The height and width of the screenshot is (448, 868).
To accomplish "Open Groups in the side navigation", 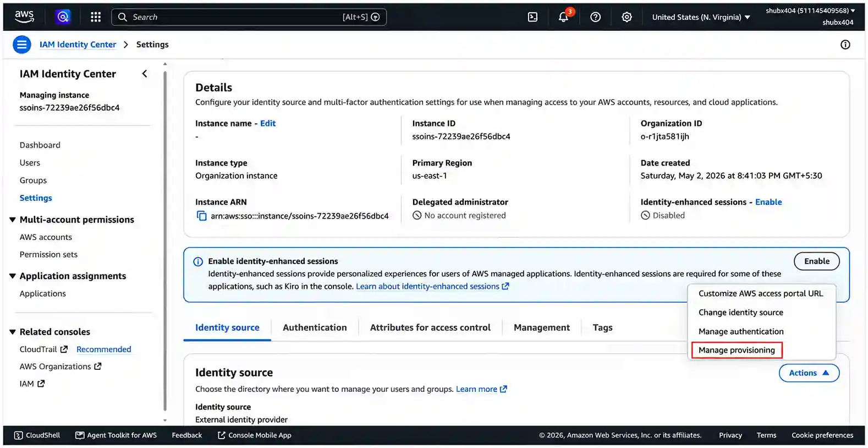I will 33,181.
